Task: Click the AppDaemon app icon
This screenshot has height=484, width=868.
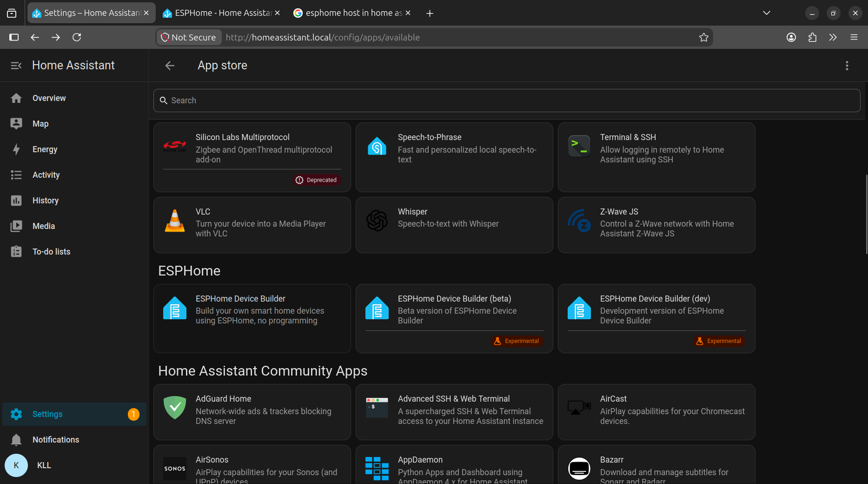Action: [377, 469]
